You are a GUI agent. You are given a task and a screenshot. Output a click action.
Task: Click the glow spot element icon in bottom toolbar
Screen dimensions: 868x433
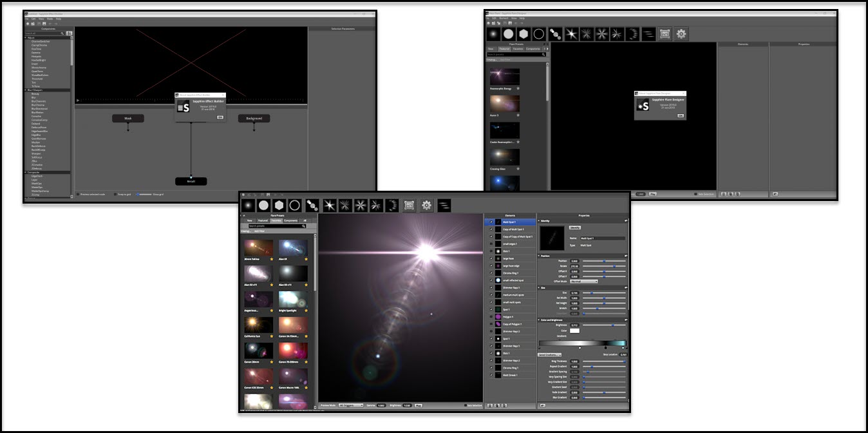pyautogui.click(x=247, y=205)
